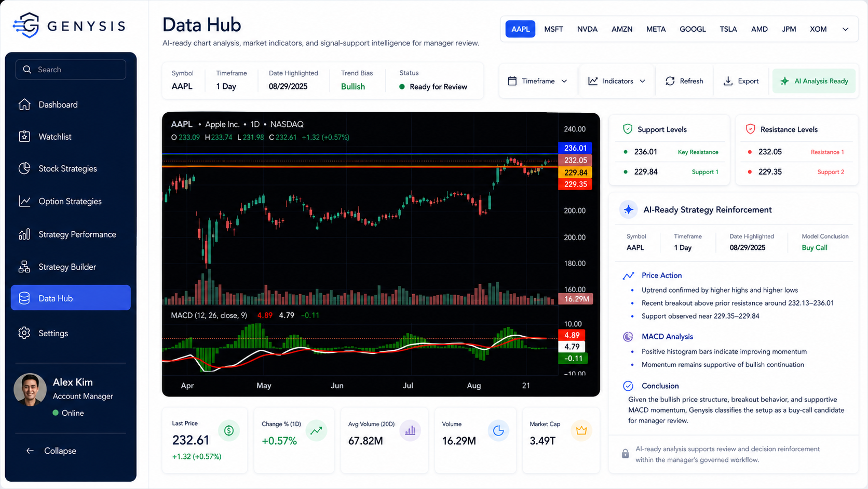This screenshot has height=489, width=868.
Task: Click the 236.01 Key Resistance row
Action: pyautogui.click(x=670, y=152)
